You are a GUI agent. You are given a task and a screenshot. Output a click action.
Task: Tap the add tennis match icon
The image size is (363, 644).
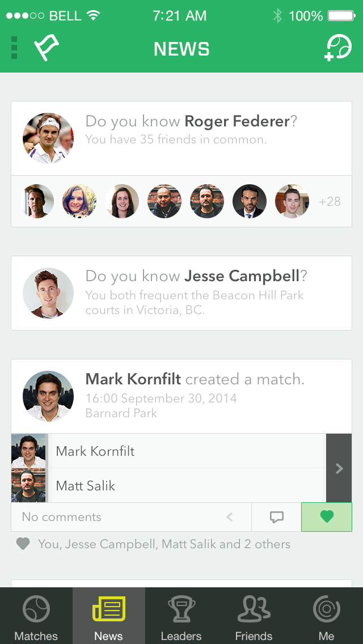(x=338, y=48)
